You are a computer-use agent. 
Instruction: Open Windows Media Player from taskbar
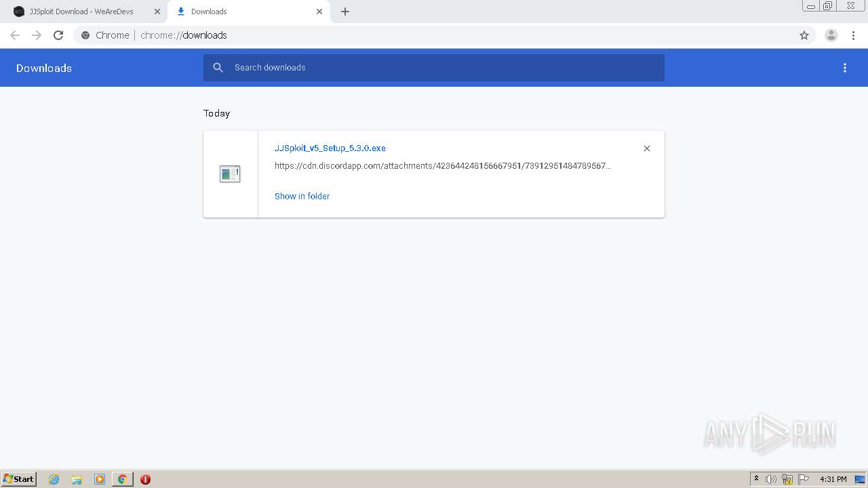point(100,479)
